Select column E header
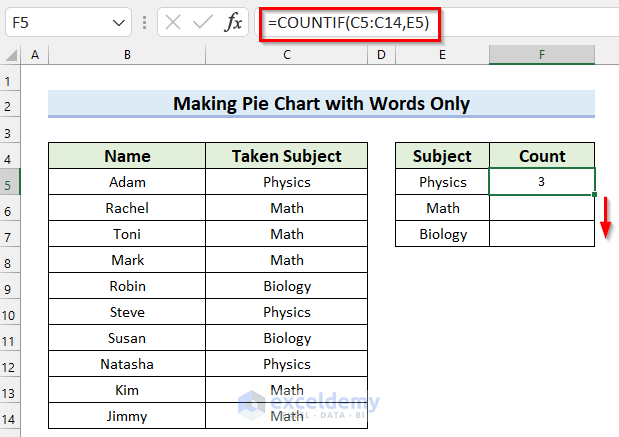 click(442, 55)
